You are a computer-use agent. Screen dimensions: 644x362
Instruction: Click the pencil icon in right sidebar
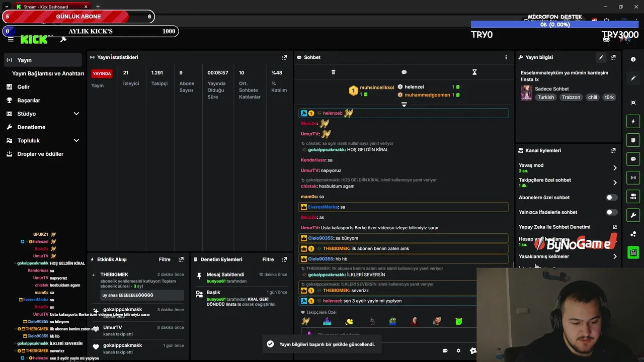[633, 78]
